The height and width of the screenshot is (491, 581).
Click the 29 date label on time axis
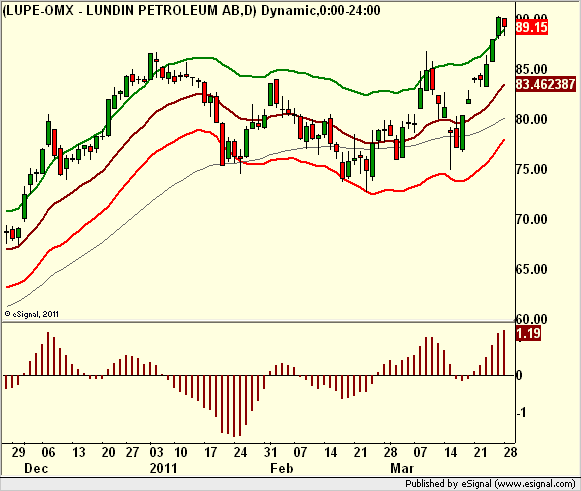point(19,452)
